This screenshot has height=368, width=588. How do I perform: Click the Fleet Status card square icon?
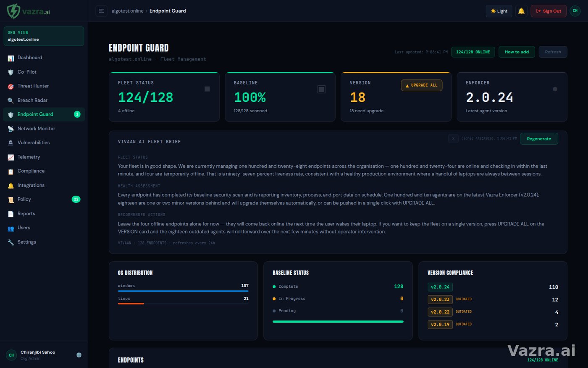point(207,89)
